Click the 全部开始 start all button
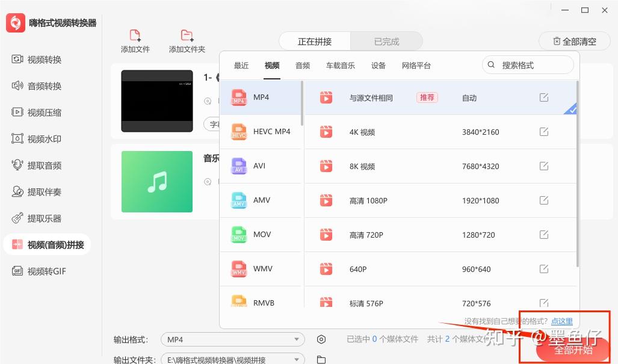618x364 pixels. click(x=573, y=350)
